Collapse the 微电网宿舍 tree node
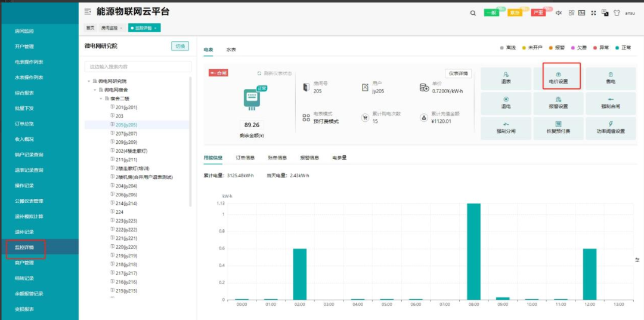644x320 pixels. click(94, 90)
